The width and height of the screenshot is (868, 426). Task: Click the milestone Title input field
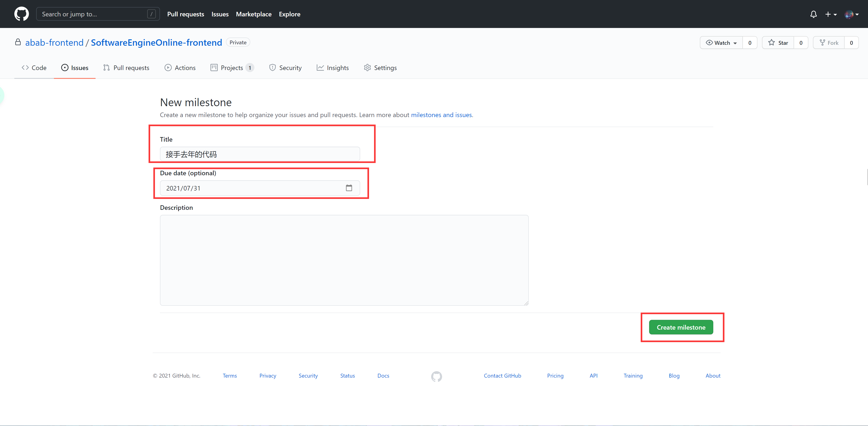pos(259,154)
